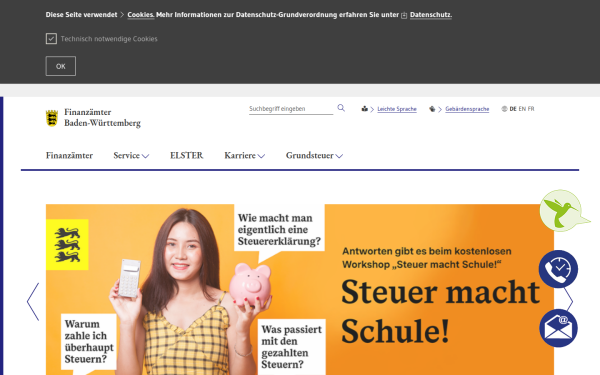The width and height of the screenshot is (600, 375).
Task: Click the Baden-Württemberg coat of arms logo
Action: click(x=52, y=118)
